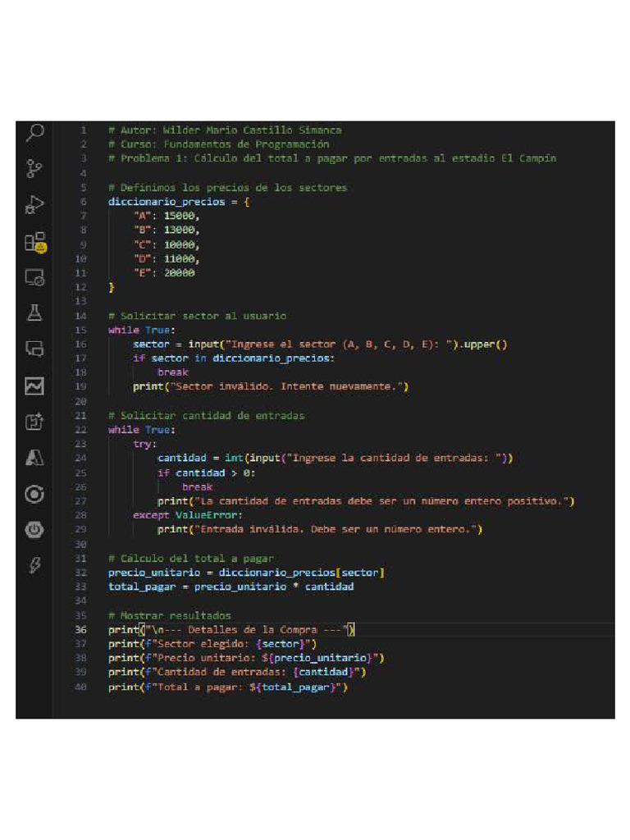Screen dimensions: 630x840
Task: Click the 'Entrada inválida' print line
Action: (320, 529)
